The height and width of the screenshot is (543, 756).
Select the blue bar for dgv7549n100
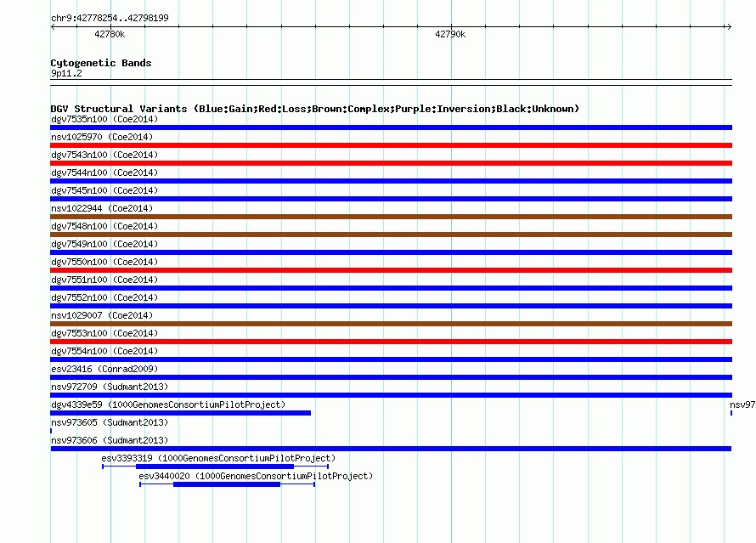click(391, 252)
